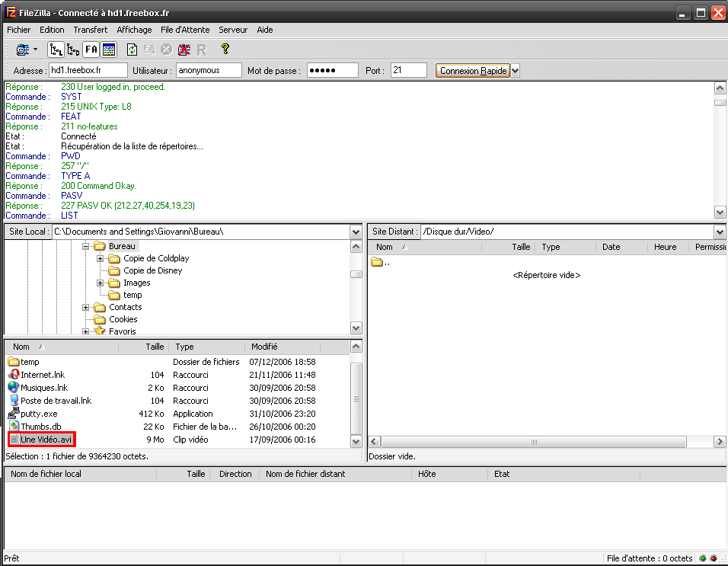This screenshot has height=566, width=728.
Task: Select the temp folder in file list
Action: 30,362
